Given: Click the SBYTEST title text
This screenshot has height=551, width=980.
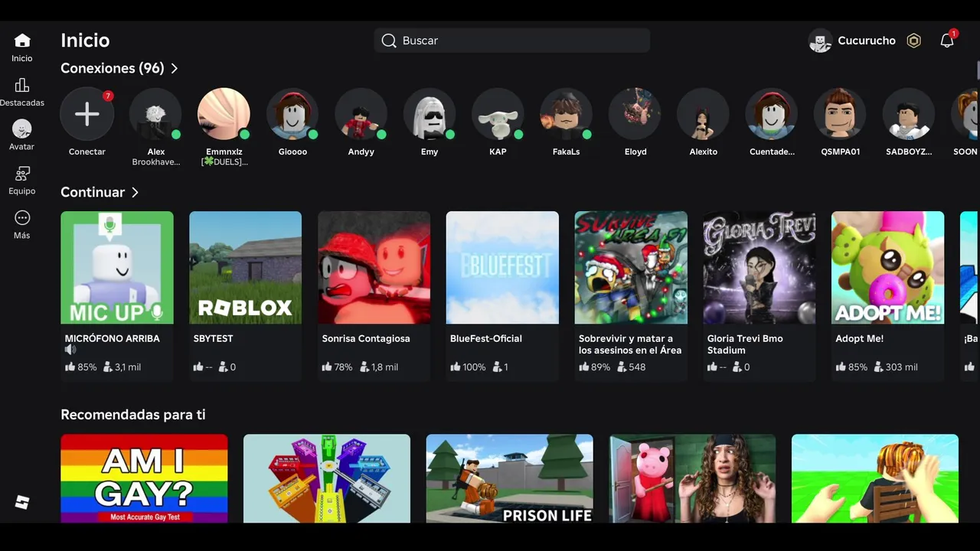Looking at the screenshot, I should 214,338.
